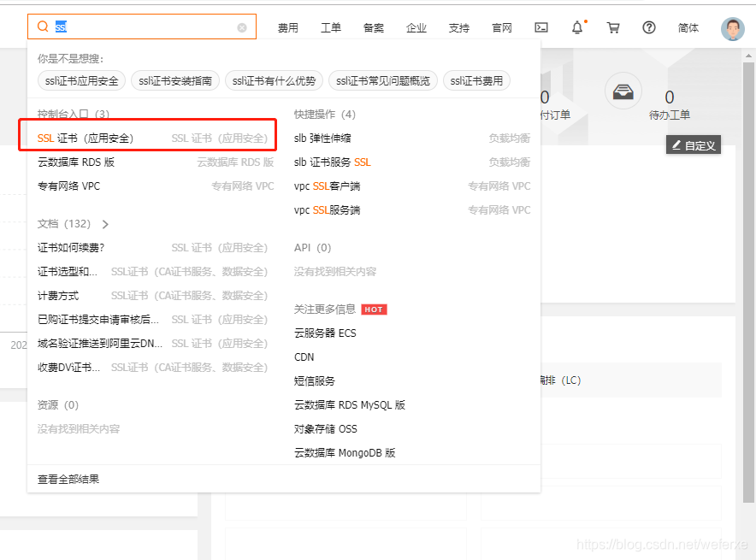Open 云数据库 MongoDB 版 link
This screenshot has width=756, height=560.
[345, 453]
